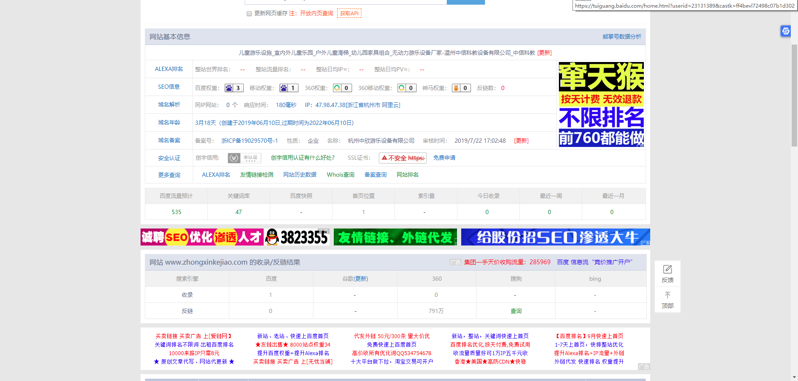The image size is (798, 381).
Task: Open the Whois查询 link
Action: 340,174
